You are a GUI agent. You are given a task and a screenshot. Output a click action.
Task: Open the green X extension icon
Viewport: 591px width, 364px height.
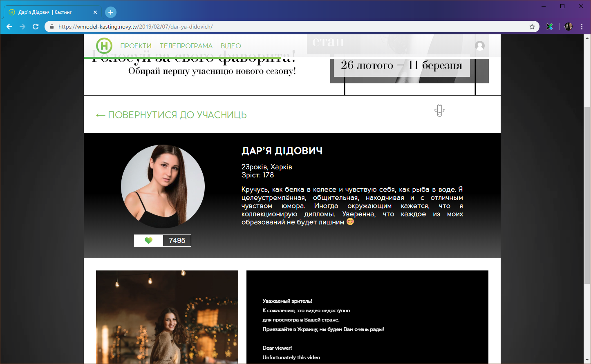[x=550, y=27]
